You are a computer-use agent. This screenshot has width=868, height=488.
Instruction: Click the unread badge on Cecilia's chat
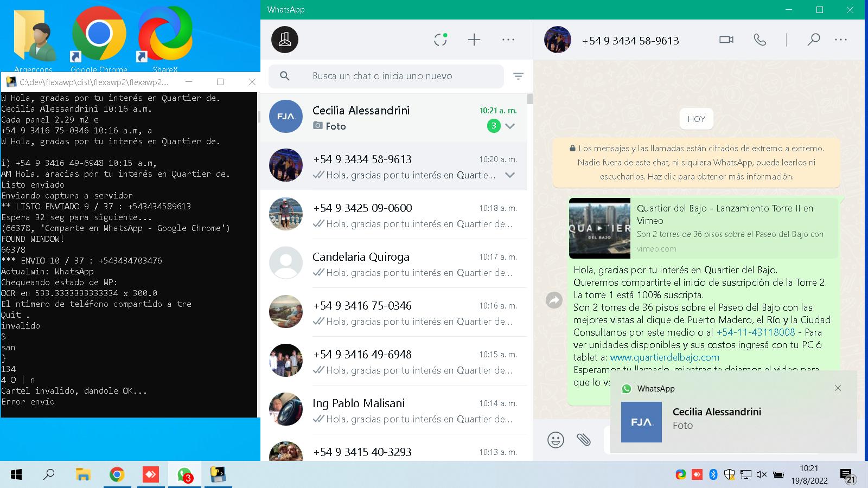[x=494, y=126]
